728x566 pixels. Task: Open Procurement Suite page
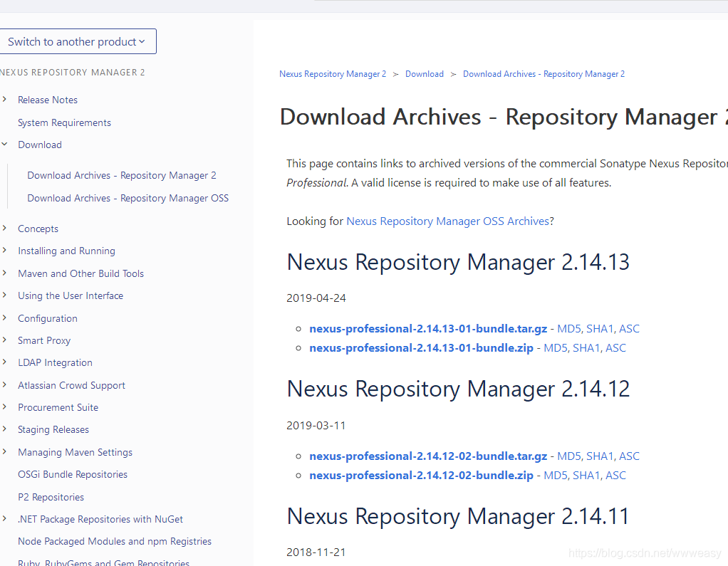point(58,407)
